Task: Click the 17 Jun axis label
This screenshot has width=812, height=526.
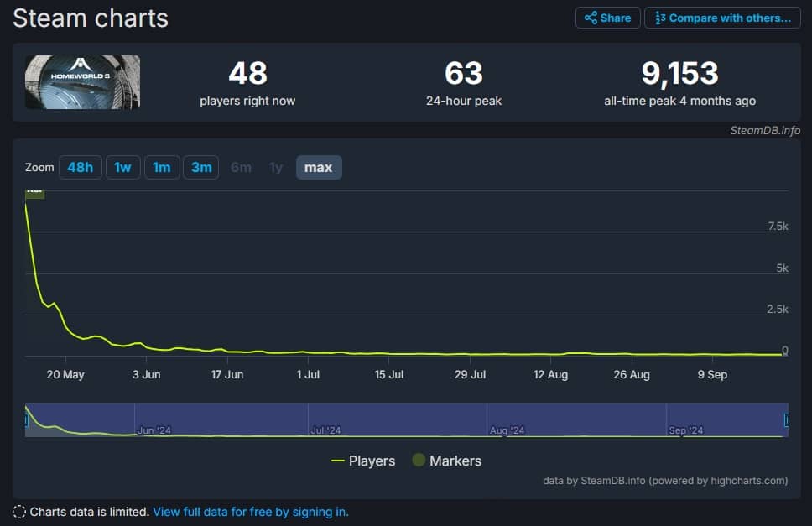Action: tap(226, 374)
